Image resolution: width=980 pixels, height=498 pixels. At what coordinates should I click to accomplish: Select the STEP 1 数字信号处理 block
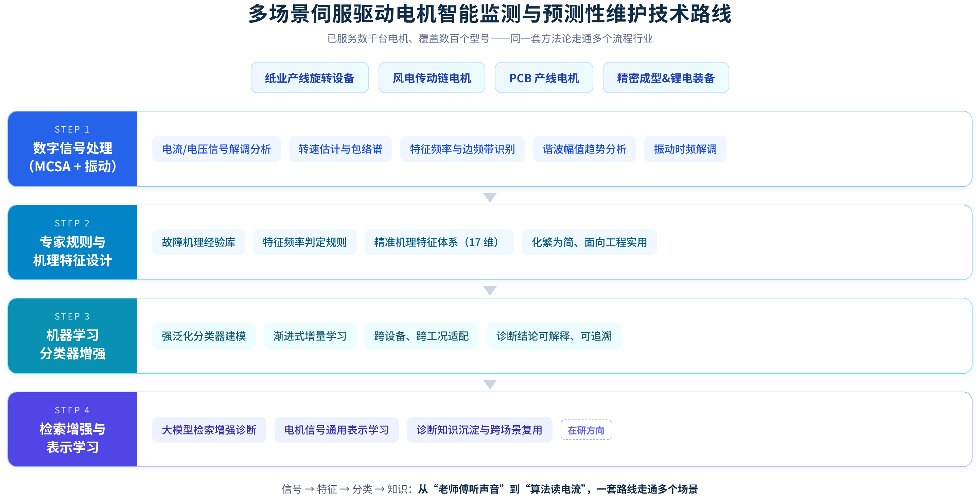73,149
